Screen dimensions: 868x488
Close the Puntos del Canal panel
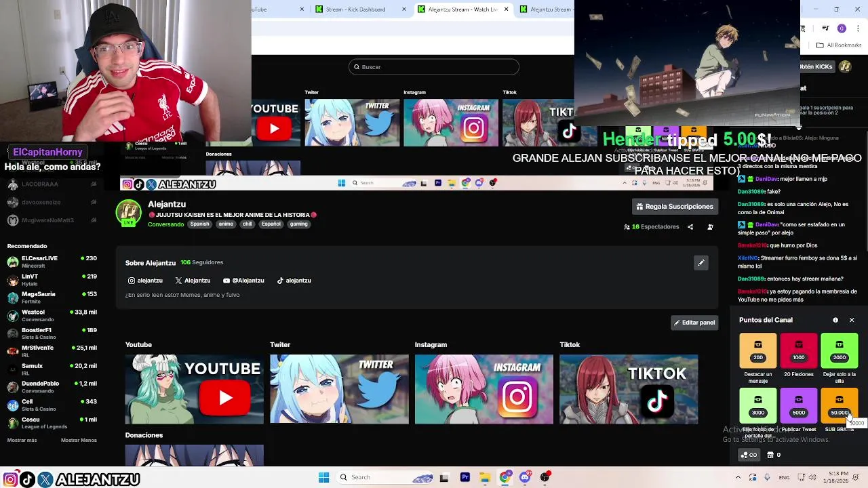(x=852, y=320)
